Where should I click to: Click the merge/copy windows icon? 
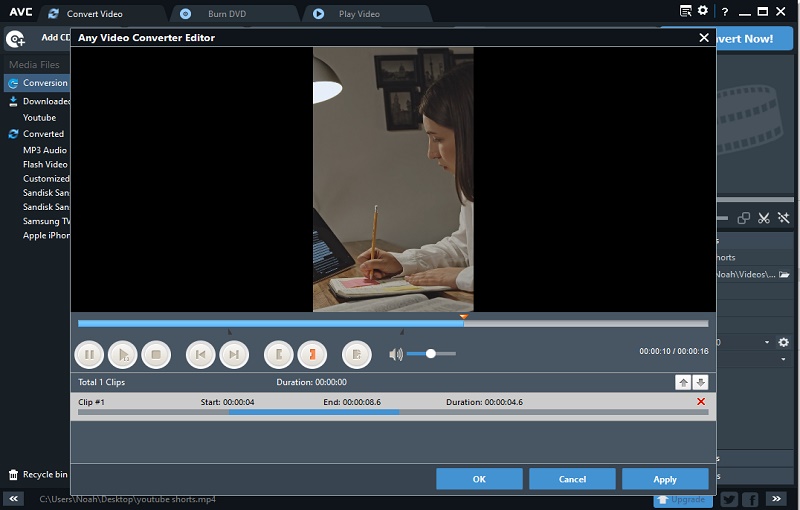click(x=744, y=218)
